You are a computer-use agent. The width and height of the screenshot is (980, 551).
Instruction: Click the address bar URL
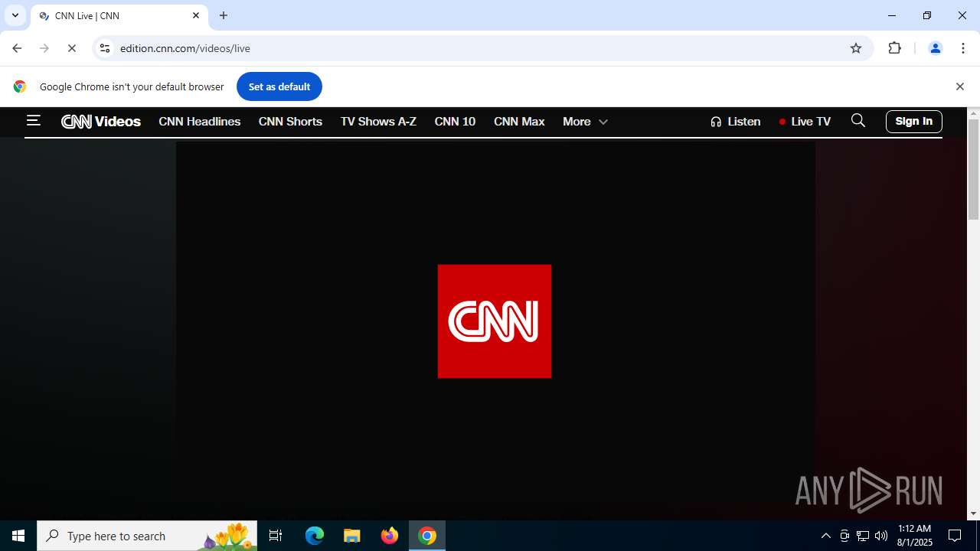click(x=185, y=48)
